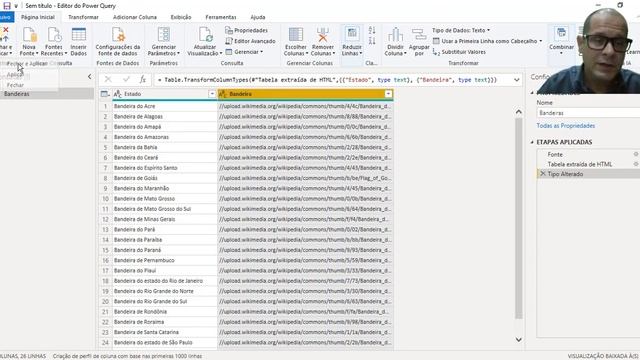The width and height of the screenshot is (640, 360).
Task: Select the Bandeira column header
Action: (x=305, y=94)
